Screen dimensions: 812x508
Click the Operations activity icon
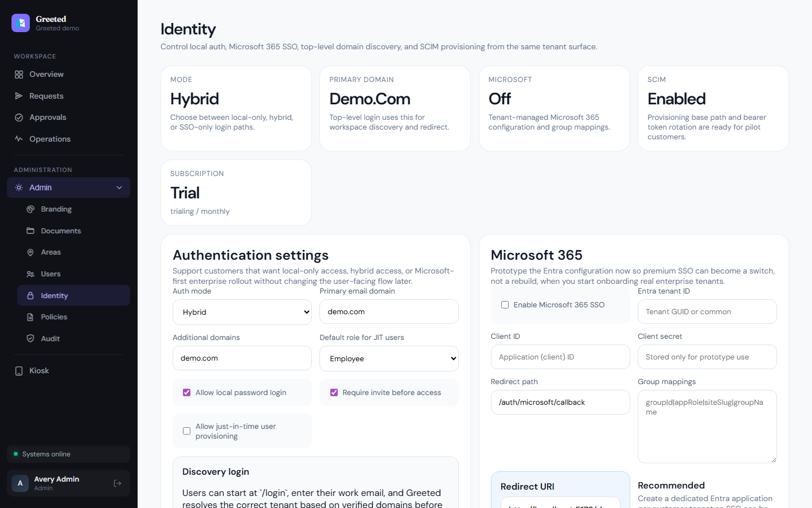coord(19,139)
